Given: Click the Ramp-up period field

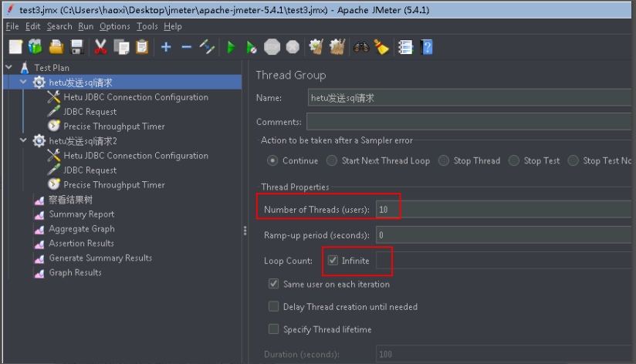Looking at the screenshot, I should coord(503,235).
